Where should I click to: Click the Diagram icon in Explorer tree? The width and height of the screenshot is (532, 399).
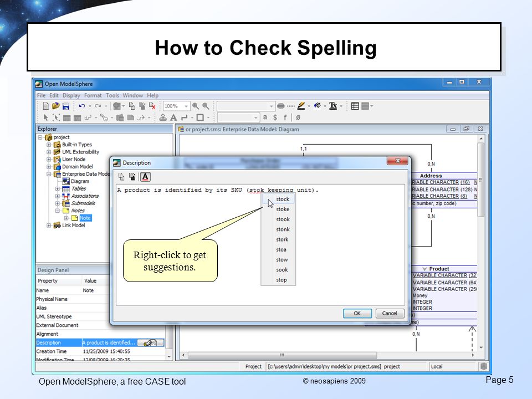point(66,181)
